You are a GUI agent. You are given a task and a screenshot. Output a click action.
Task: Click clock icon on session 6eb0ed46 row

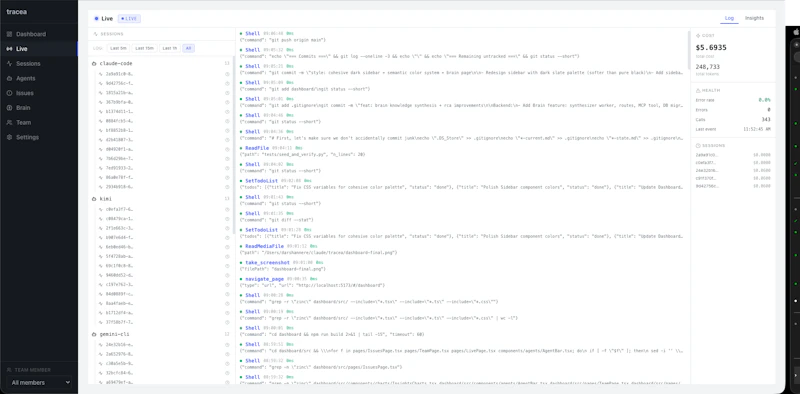(227, 247)
